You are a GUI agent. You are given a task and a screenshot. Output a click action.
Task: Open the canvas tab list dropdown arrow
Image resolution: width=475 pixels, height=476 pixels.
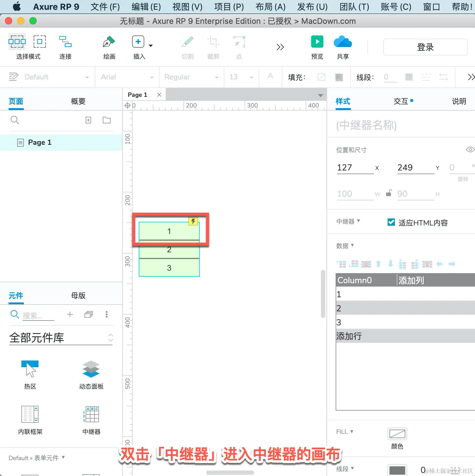click(321, 95)
